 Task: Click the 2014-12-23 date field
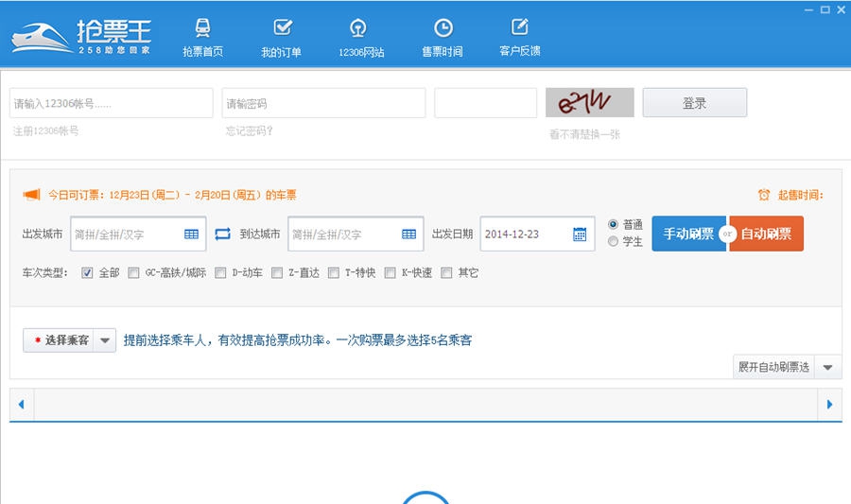[537, 234]
